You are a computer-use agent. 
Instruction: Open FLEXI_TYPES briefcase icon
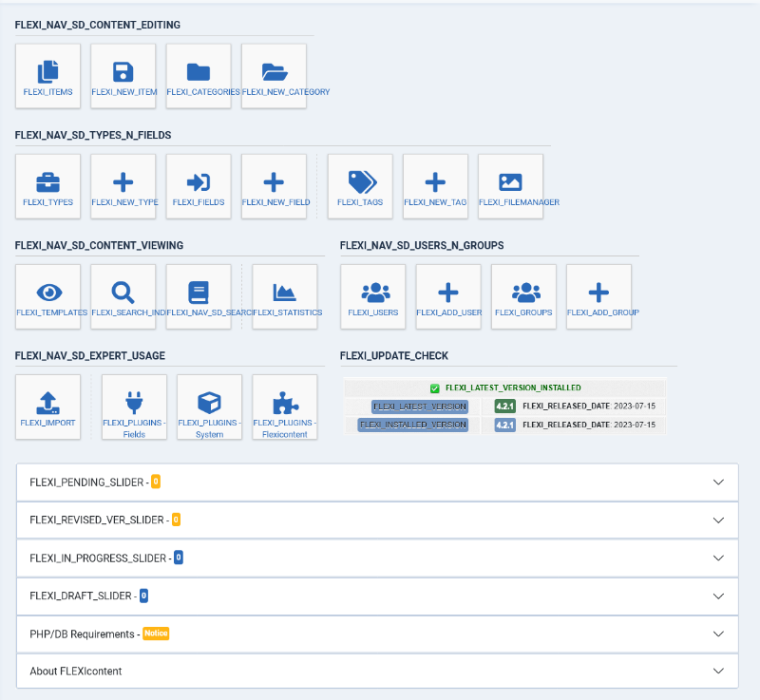click(x=48, y=182)
